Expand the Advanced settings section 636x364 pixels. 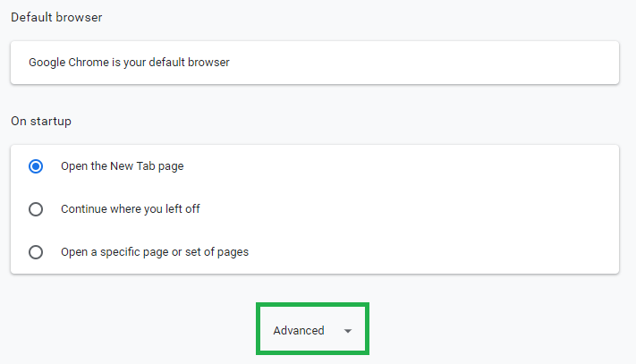[312, 330]
